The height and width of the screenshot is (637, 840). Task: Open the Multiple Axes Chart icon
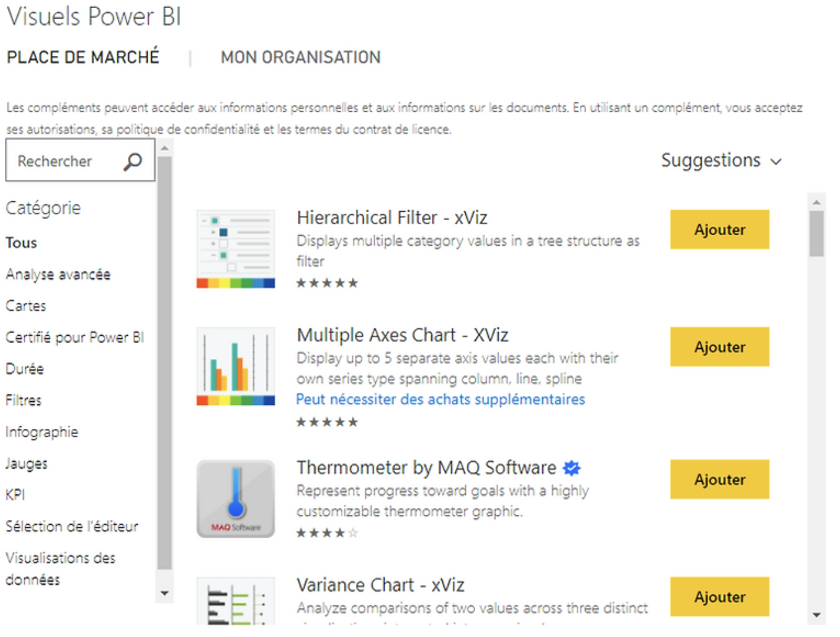pos(236,366)
